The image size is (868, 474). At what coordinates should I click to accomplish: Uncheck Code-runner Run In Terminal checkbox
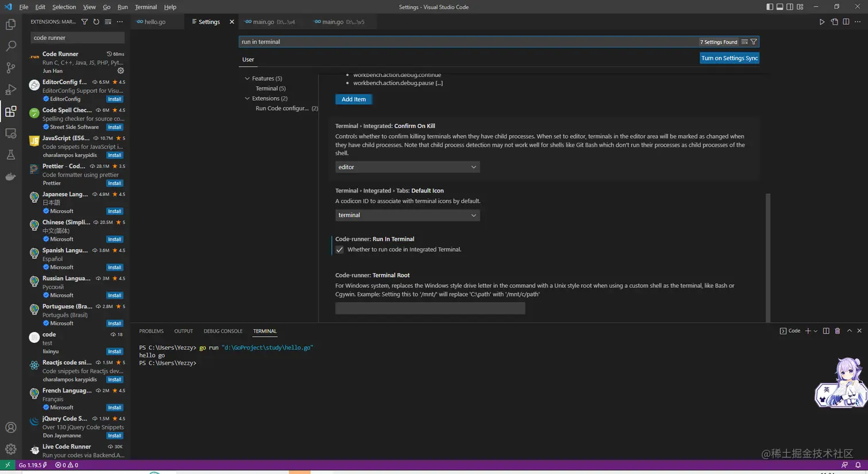click(340, 249)
